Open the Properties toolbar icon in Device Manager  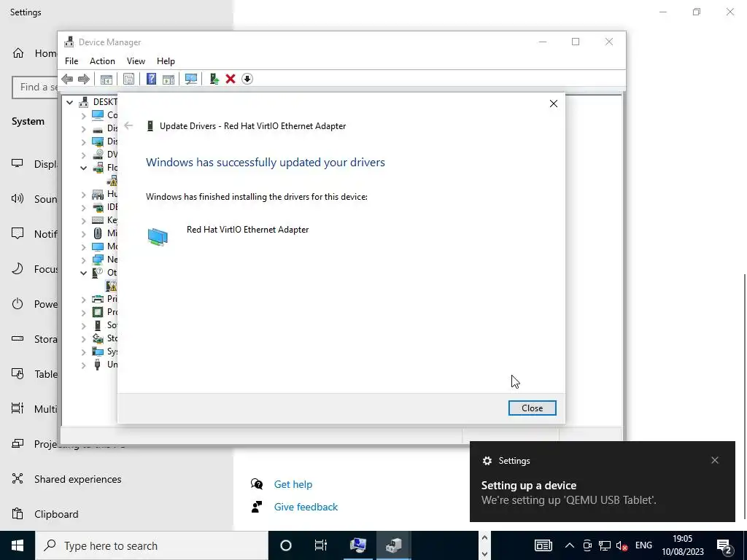(x=128, y=79)
